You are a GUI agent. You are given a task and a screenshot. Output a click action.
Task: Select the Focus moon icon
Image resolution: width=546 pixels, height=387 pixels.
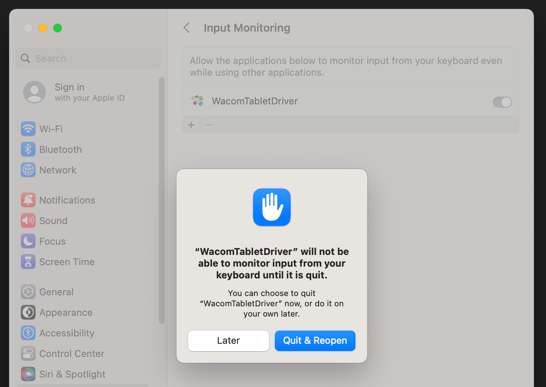tap(28, 241)
